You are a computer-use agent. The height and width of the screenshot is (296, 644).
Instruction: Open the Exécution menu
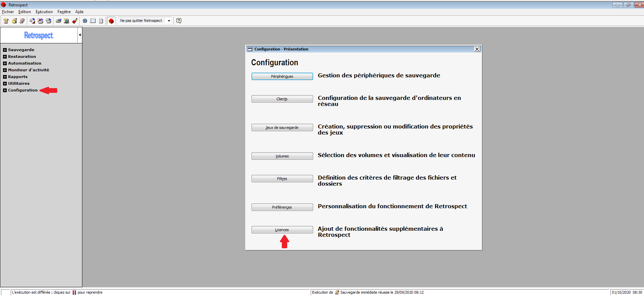pos(44,12)
